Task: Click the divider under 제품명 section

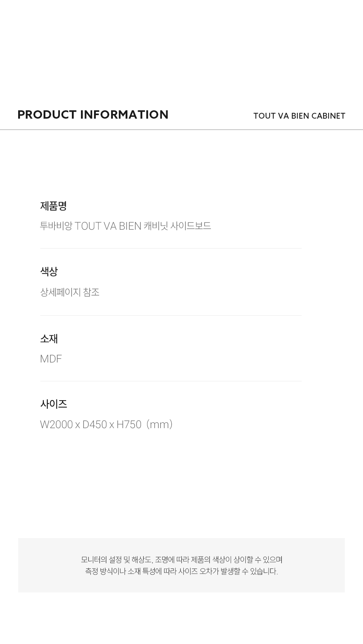Action: tap(171, 249)
